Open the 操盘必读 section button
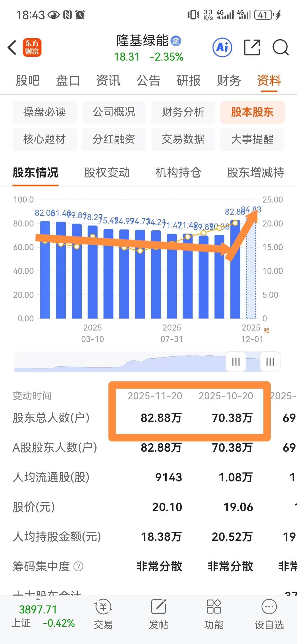297x644 pixels. (x=45, y=112)
